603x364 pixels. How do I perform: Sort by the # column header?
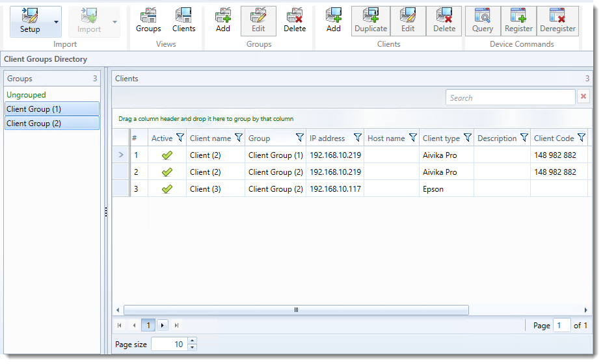coord(135,138)
